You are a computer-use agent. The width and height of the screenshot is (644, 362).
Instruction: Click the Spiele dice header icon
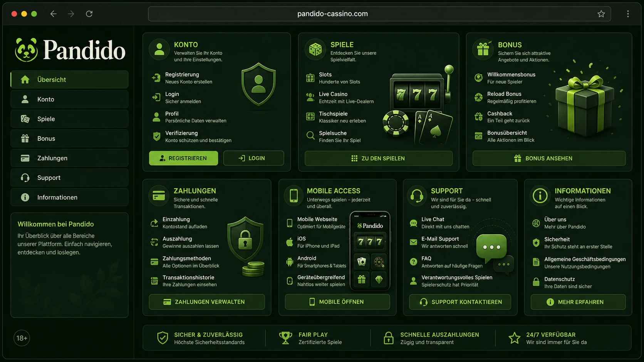tap(315, 49)
